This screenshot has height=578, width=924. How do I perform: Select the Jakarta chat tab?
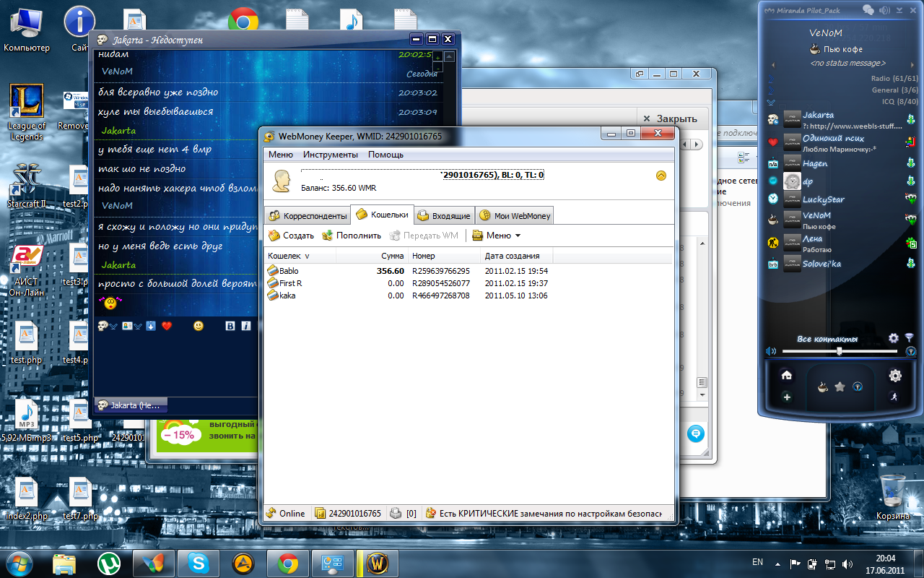coord(131,405)
